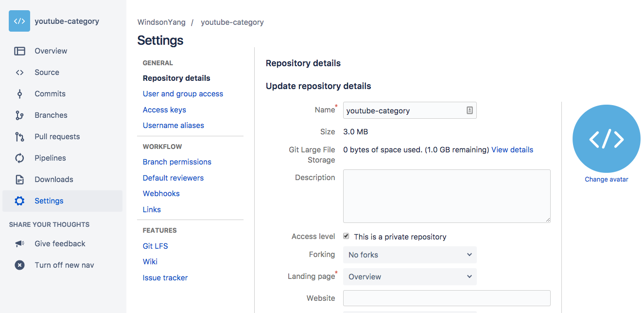Click the Give feedback megaphone icon
644x313 pixels.
pyautogui.click(x=19, y=244)
